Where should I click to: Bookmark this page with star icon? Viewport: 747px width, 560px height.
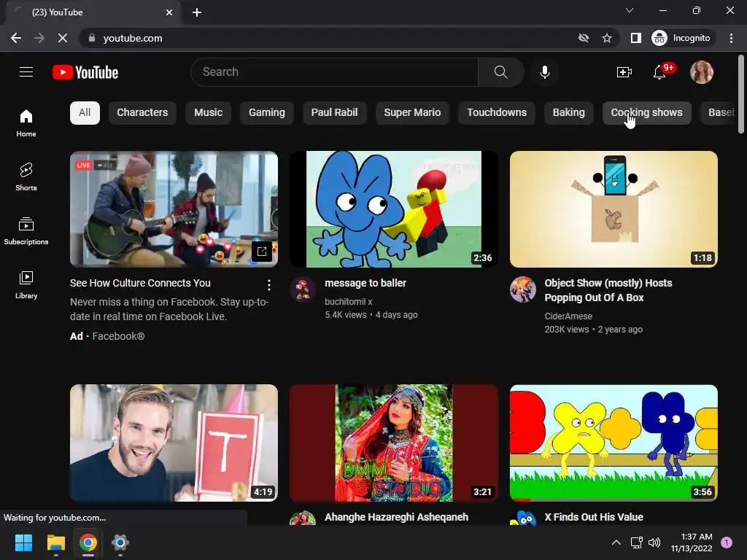[x=606, y=38]
